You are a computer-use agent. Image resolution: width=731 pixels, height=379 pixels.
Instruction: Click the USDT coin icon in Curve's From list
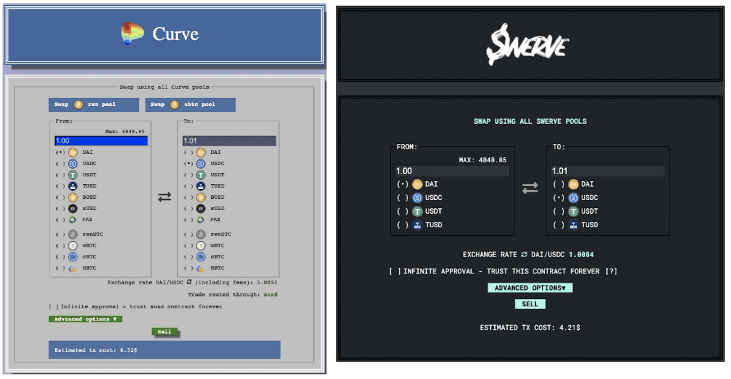point(73,175)
